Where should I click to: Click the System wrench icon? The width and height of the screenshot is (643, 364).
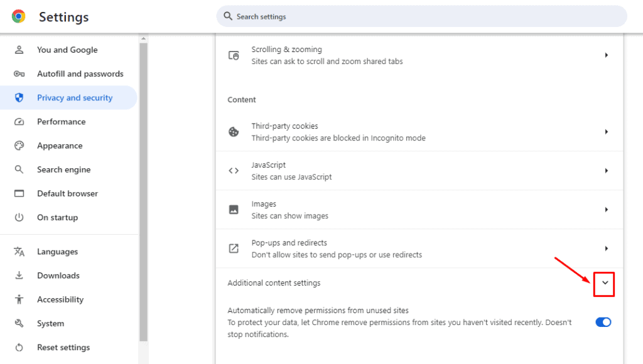coord(19,323)
